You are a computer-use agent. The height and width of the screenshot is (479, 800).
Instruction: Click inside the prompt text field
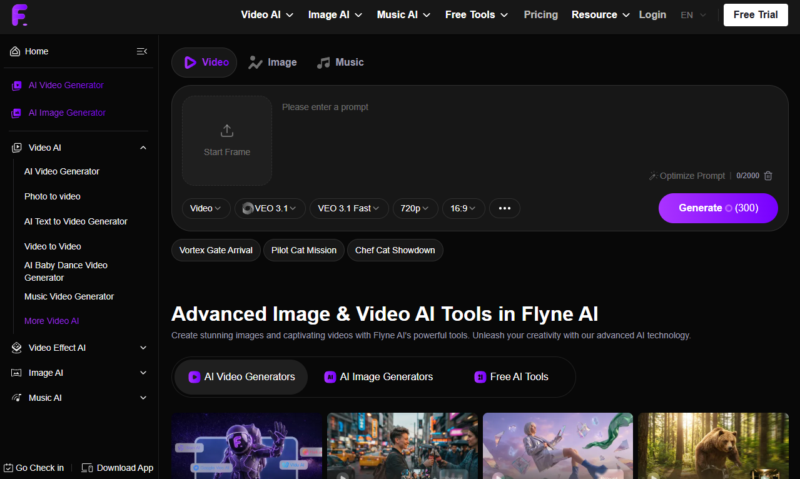pos(526,133)
